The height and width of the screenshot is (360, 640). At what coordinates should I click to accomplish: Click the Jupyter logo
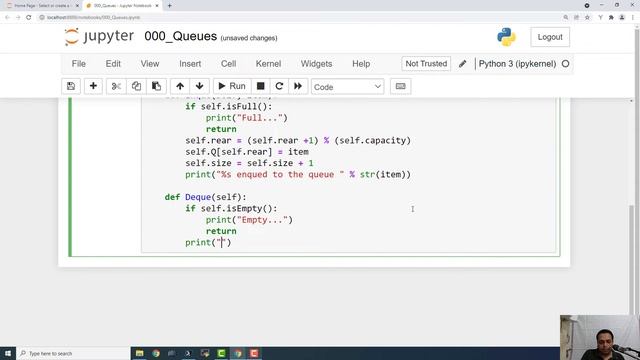click(99, 36)
